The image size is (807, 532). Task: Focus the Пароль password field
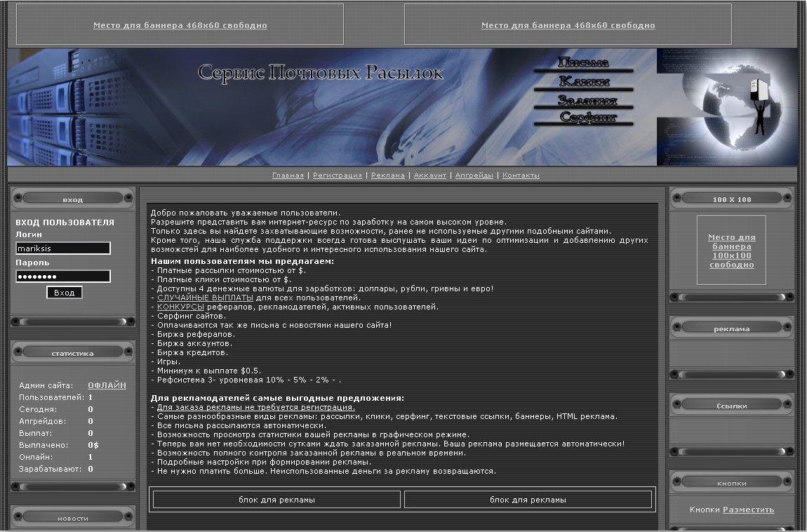63,277
